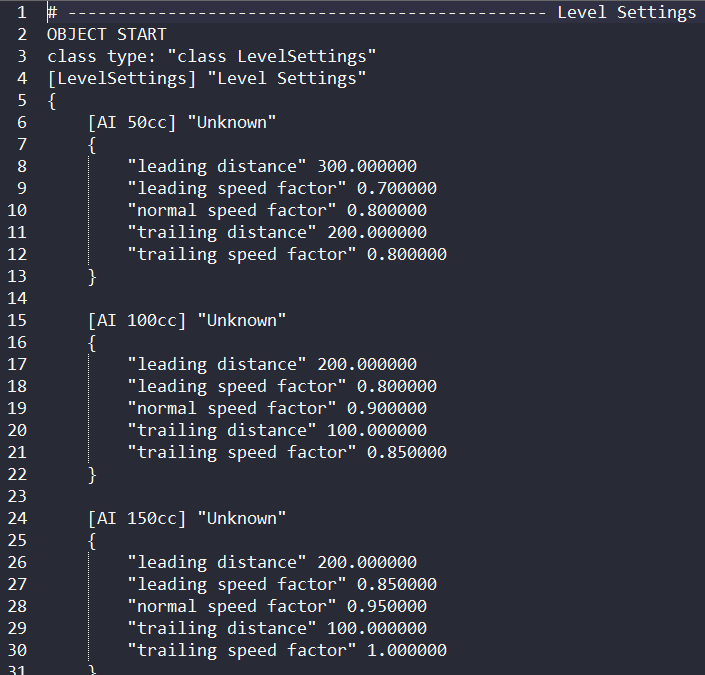
Task: Click the 'Level Settings' header comment text
Action: [626, 13]
